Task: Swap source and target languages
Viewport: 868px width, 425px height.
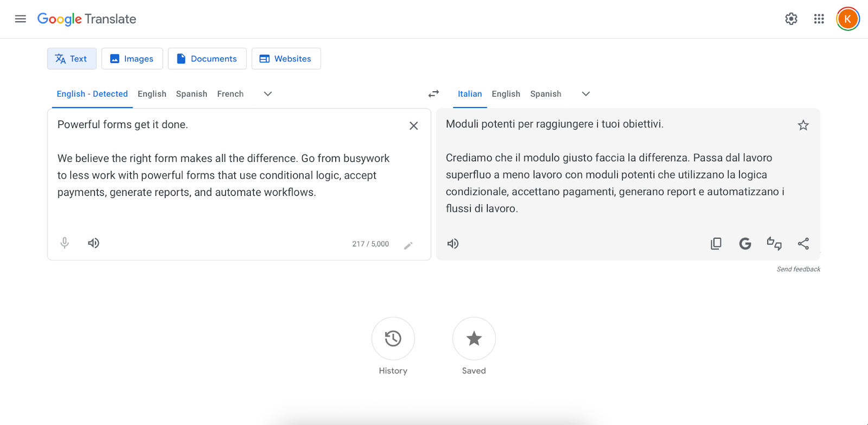Action: tap(433, 94)
